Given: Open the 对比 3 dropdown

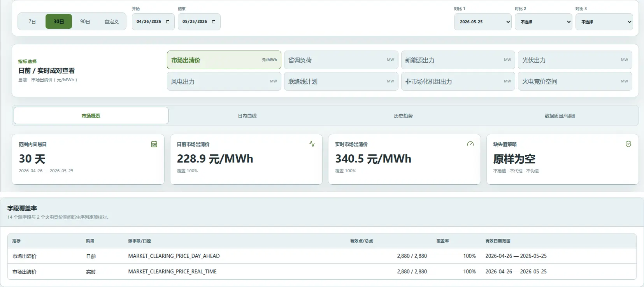Looking at the screenshot, I should (604, 22).
